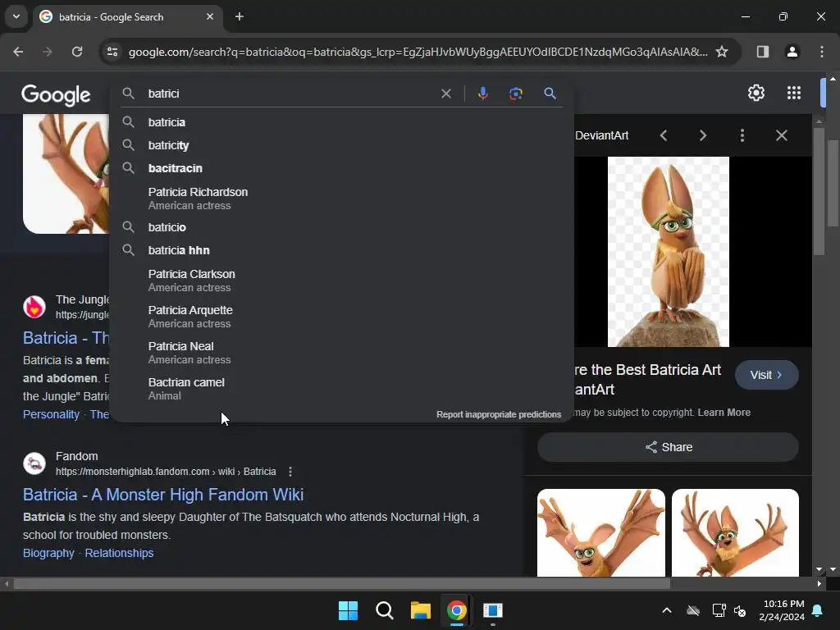Show next image in preview panel
840x630 pixels.
[703, 135]
